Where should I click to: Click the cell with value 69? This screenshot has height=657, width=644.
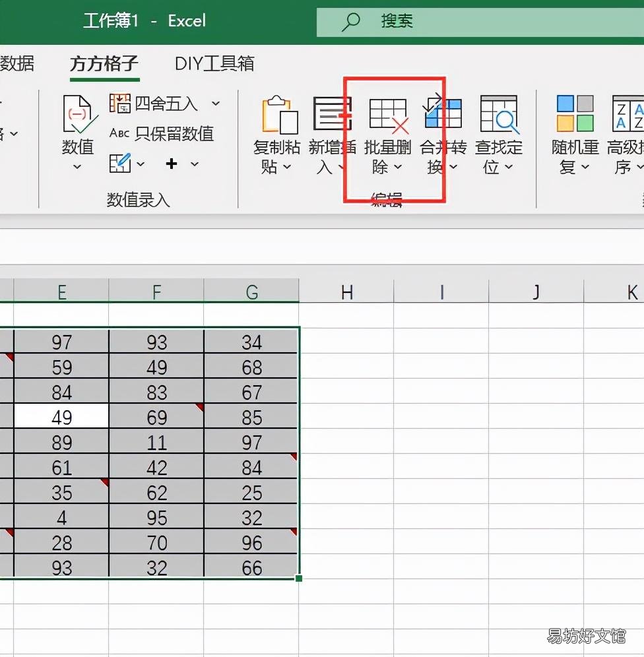click(x=156, y=416)
